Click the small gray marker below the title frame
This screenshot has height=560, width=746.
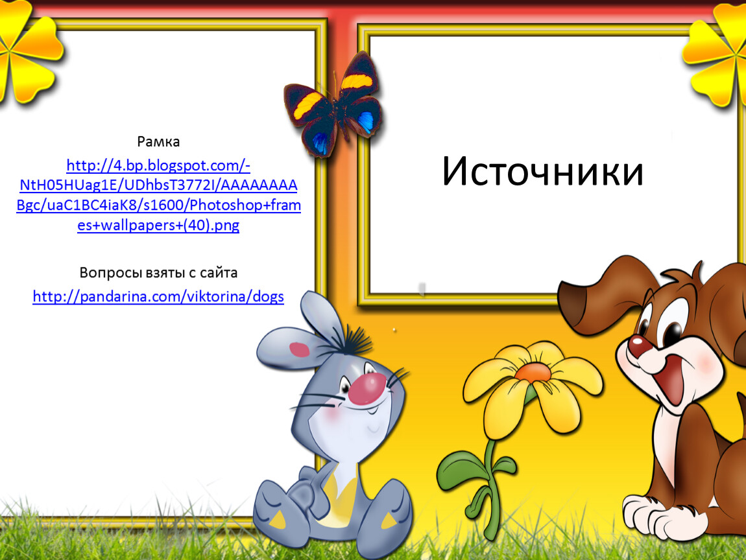pyautogui.click(x=422, y=288)
